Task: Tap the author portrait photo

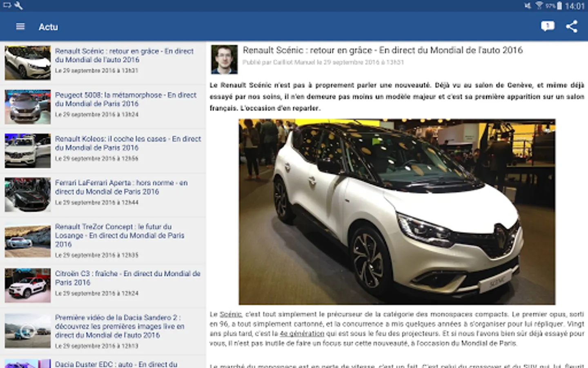Action: pos(224,60)
